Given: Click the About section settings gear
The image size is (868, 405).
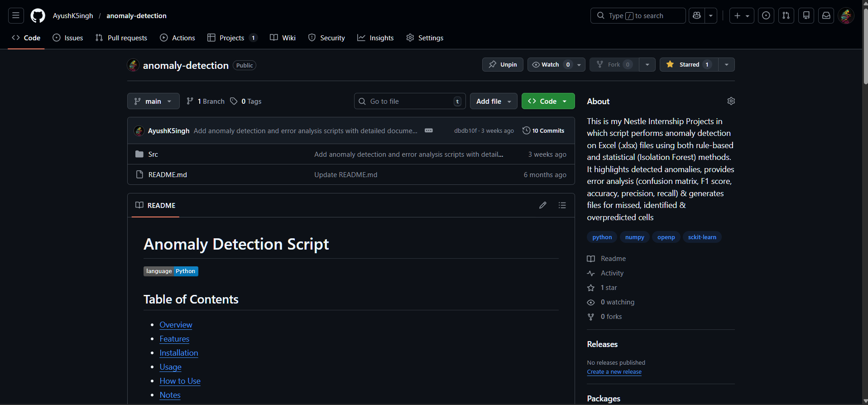Looking at the screenshot, I should (731, 101).
